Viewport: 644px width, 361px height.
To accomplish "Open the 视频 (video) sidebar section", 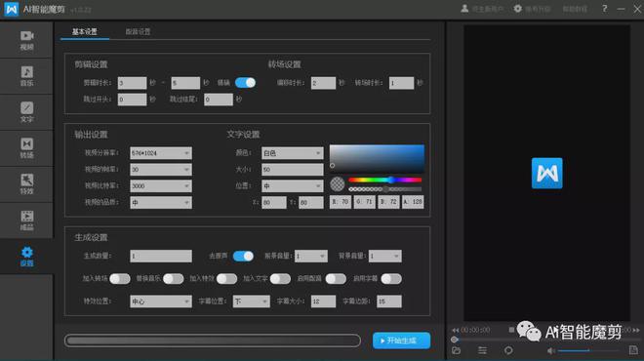I will (x=26, y=40).
